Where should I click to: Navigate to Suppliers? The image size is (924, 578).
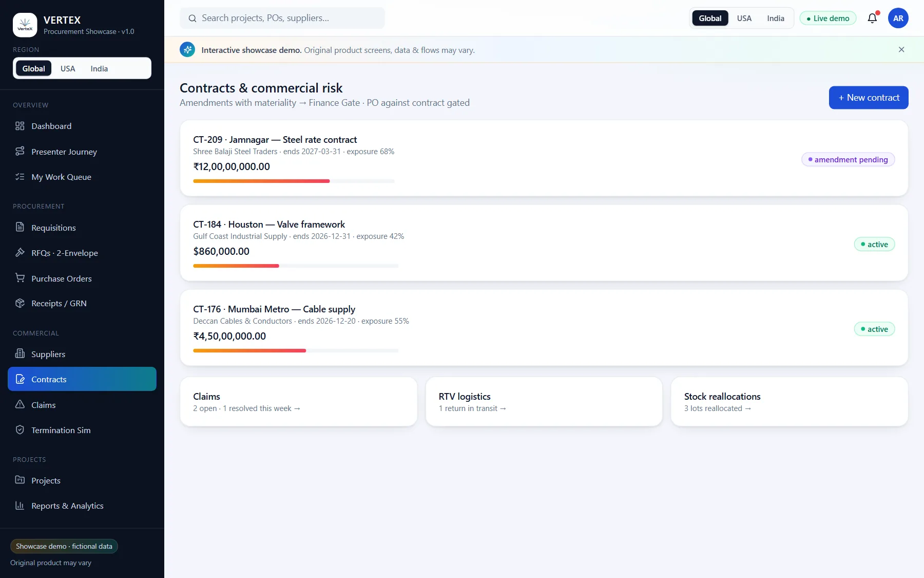coord(82,354)
